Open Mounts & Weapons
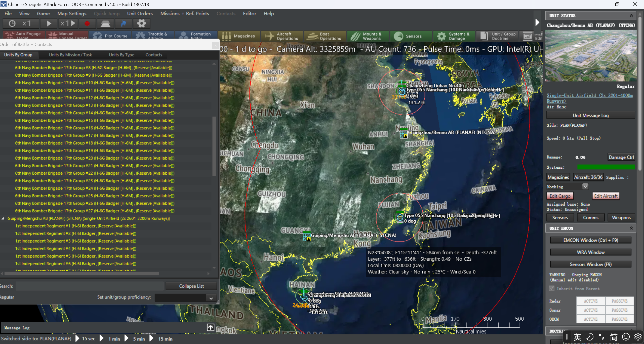Viewport: 644px width, 344px height. [368, 36]
